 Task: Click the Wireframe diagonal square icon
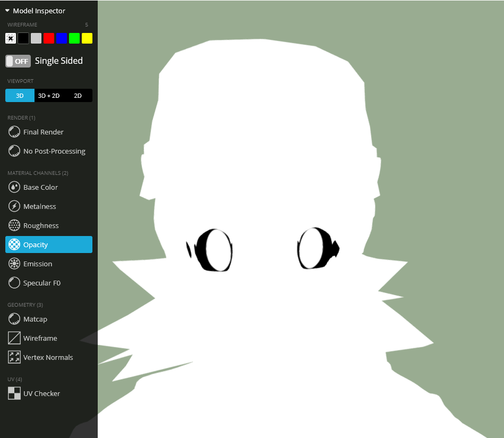14,338
